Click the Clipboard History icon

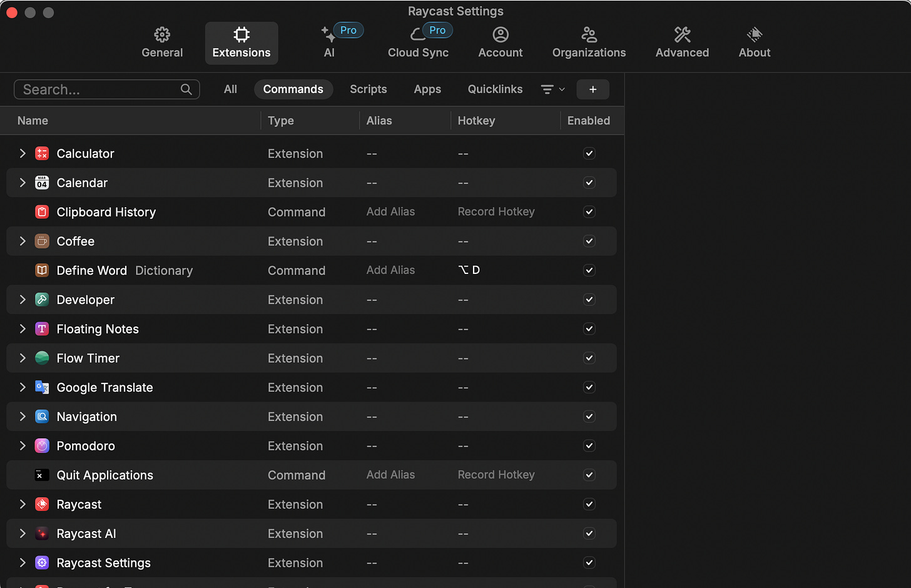coord(42,212)
